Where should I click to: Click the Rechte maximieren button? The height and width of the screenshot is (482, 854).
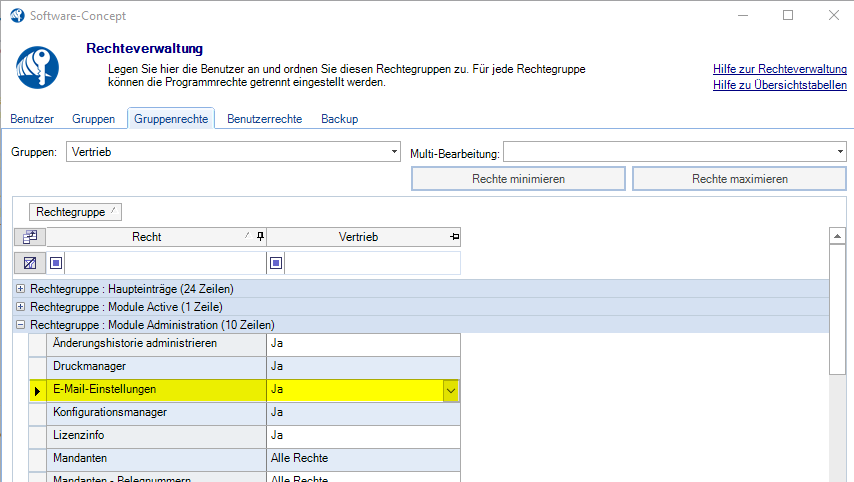point(739,179)
